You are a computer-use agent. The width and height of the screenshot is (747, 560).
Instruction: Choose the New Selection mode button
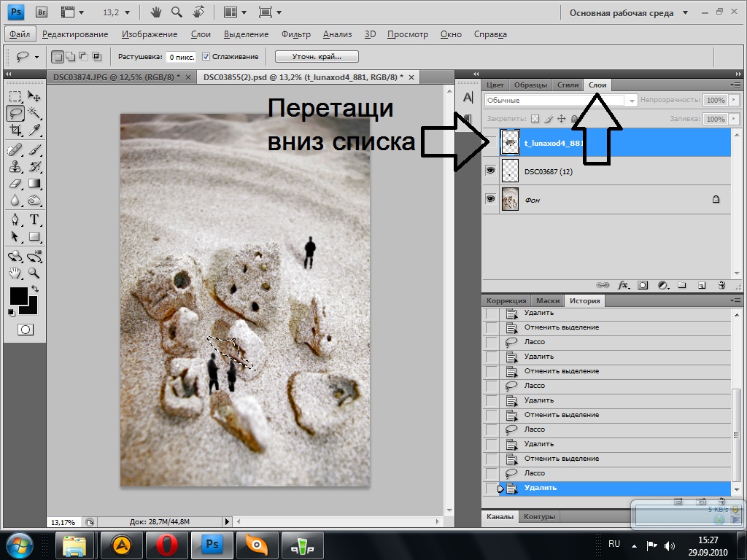58,57
